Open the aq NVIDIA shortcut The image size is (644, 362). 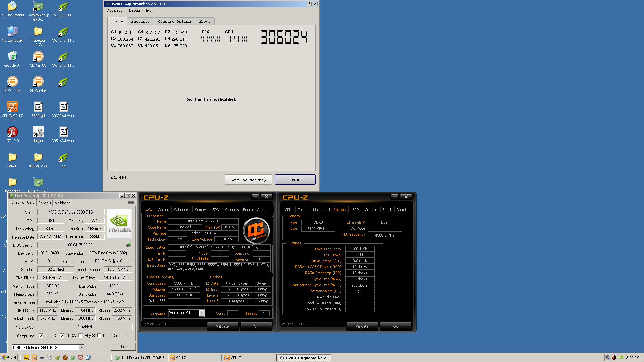click(63, 160)
